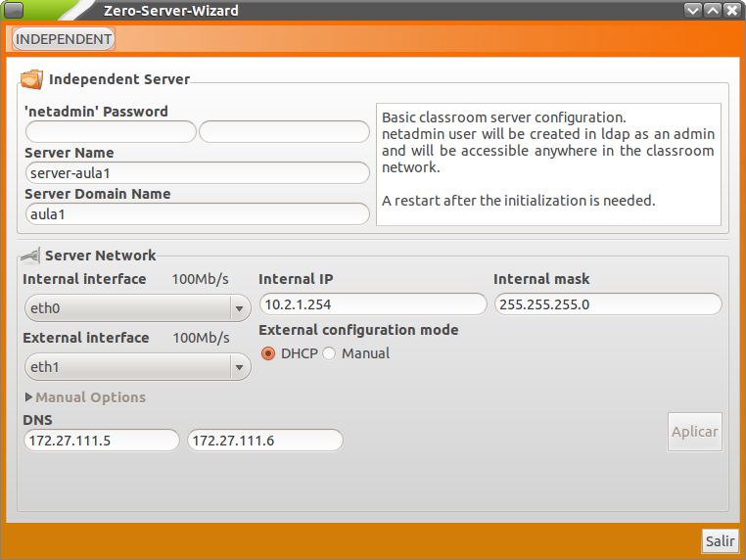The image size is (746, 560).
Task: Click the second DNS field 172.27.111.6
Action: click(x=265, y=441)
